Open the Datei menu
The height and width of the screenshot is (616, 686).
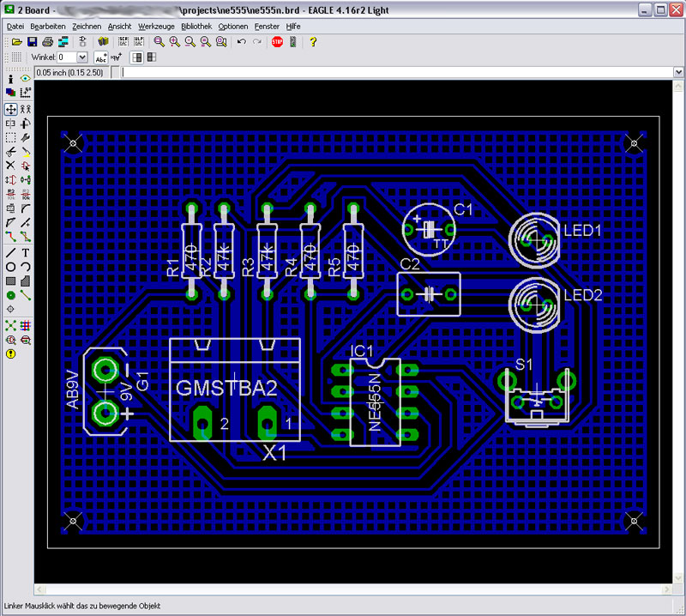coord(15,27)
